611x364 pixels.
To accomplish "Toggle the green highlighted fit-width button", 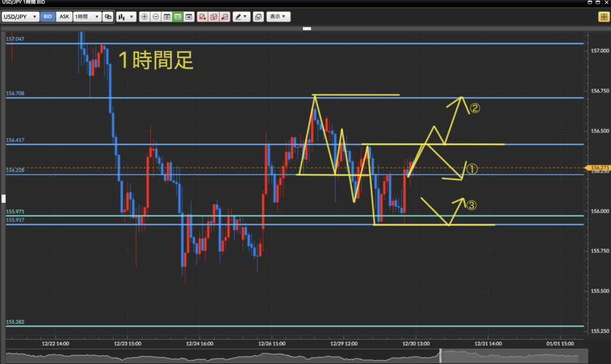I will [x=178, y=17].
